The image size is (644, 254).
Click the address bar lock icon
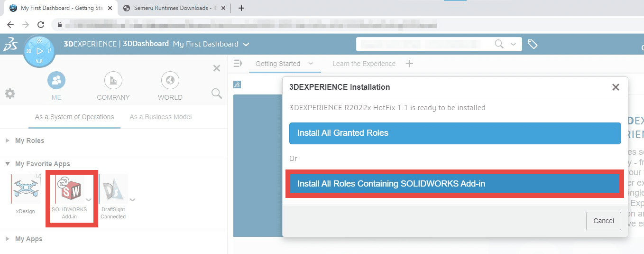59,25
